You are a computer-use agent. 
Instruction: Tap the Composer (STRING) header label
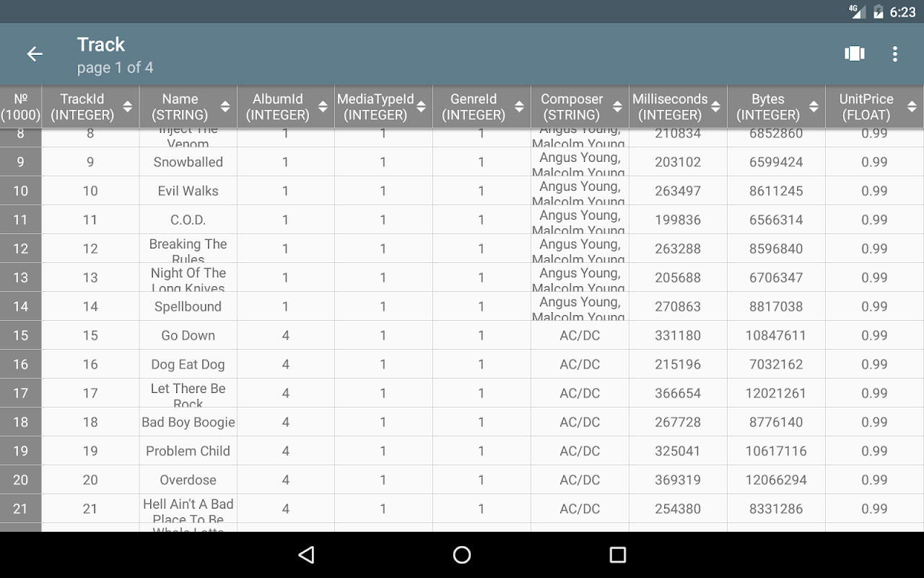tap(572, 107)
